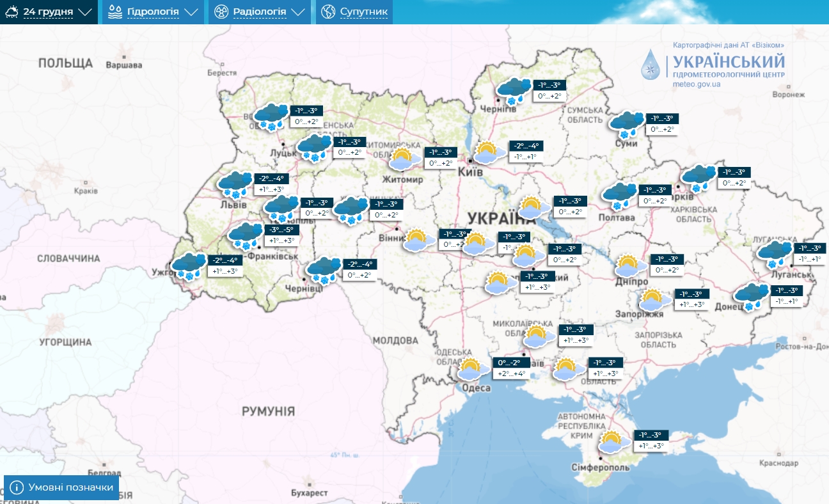The width and height of the screenshot is (829, 504).
Task: Click the 24 грудня date label
Action: [x=49, y=12]
